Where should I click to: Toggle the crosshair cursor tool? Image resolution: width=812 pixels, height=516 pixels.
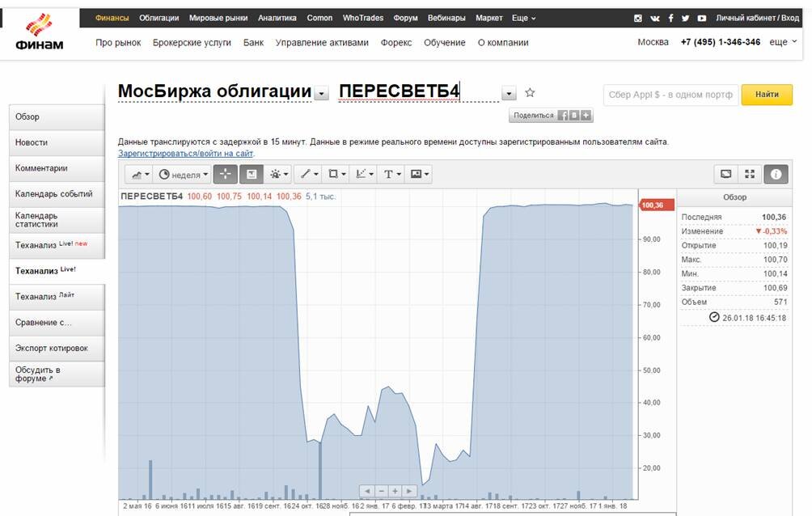(226, 174)
